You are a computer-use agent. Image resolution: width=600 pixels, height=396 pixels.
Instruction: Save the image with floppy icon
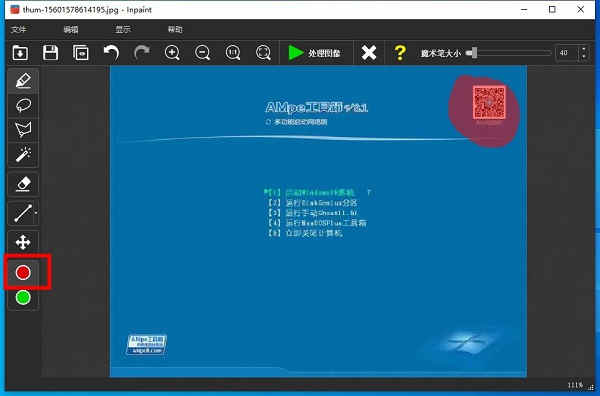click(50, 52)
